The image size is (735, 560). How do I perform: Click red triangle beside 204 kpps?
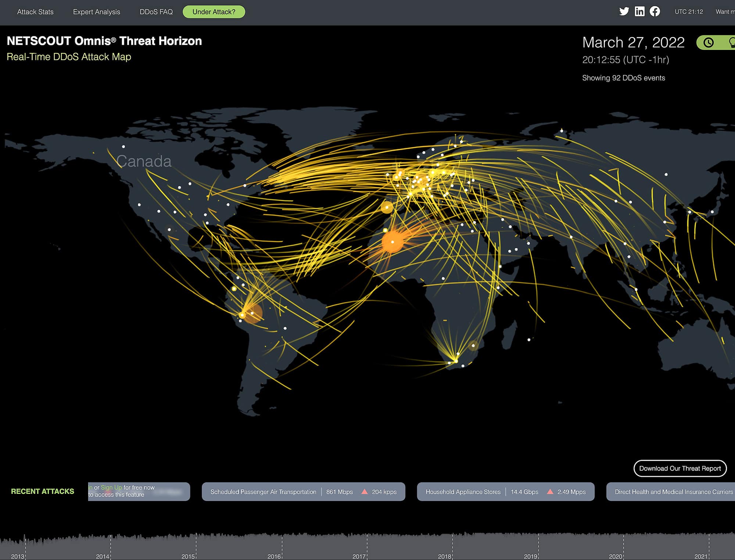coord(365,492)
